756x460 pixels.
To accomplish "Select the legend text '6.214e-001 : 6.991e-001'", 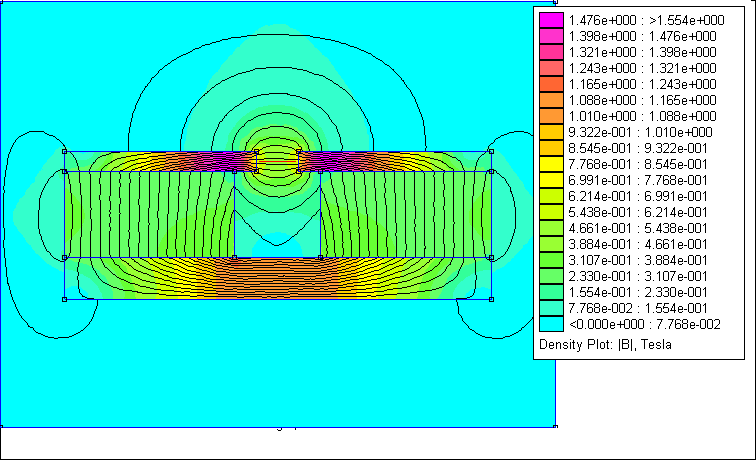I will click(x=638, y=196).
